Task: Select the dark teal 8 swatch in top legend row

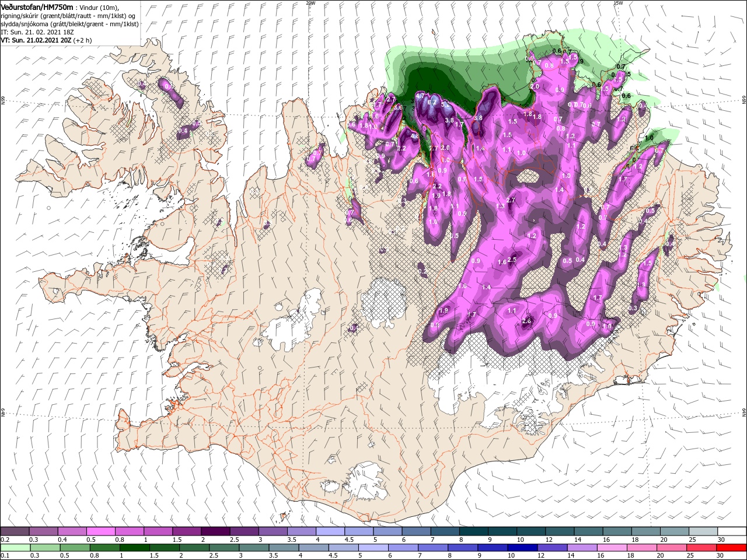Action: 473,531
